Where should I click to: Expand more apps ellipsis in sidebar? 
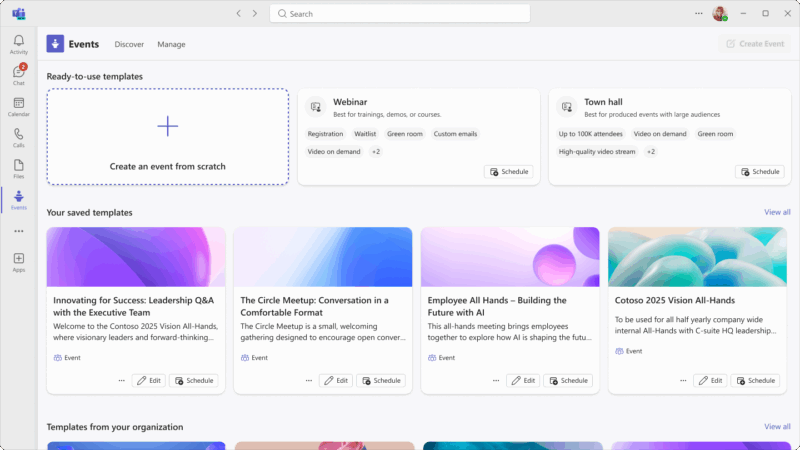[x=18, y=231]
